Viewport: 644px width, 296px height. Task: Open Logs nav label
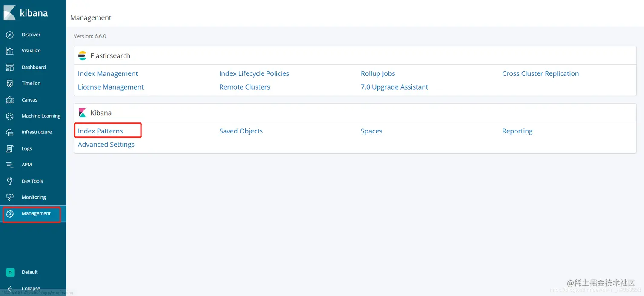click(27, 148)
